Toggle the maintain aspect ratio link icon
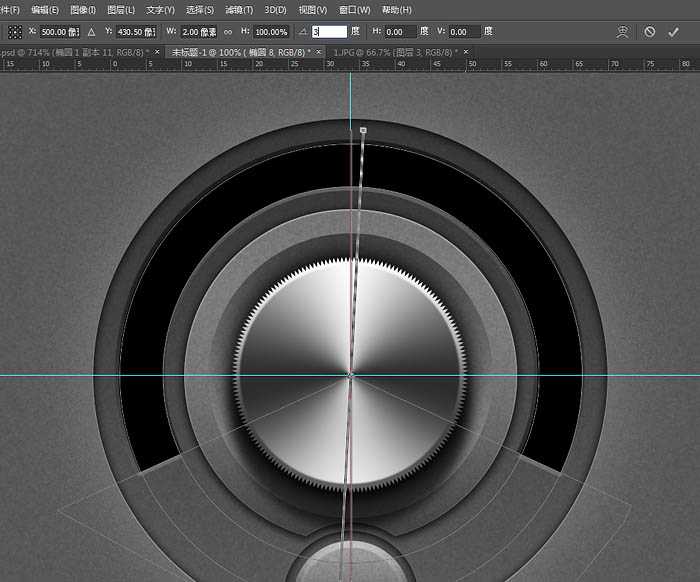Image resolution: width=700 pixels, height=582 pixels. [228, 32]
